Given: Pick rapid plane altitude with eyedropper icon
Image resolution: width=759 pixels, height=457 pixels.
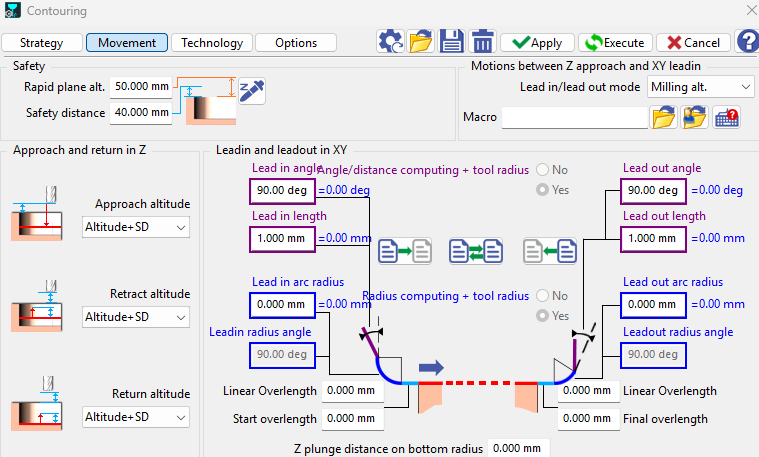Looking at the screenshot, I should (251, 90).
